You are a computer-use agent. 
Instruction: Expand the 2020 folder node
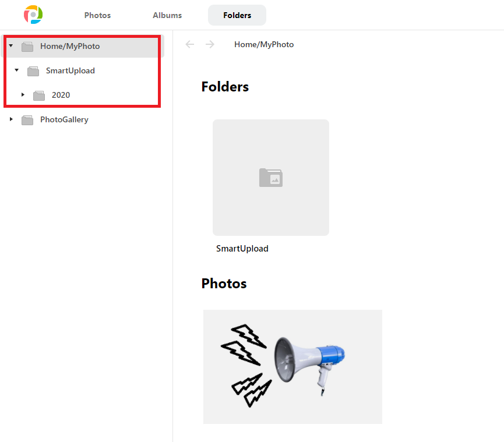pyautogui.click(x=23, y=94)
